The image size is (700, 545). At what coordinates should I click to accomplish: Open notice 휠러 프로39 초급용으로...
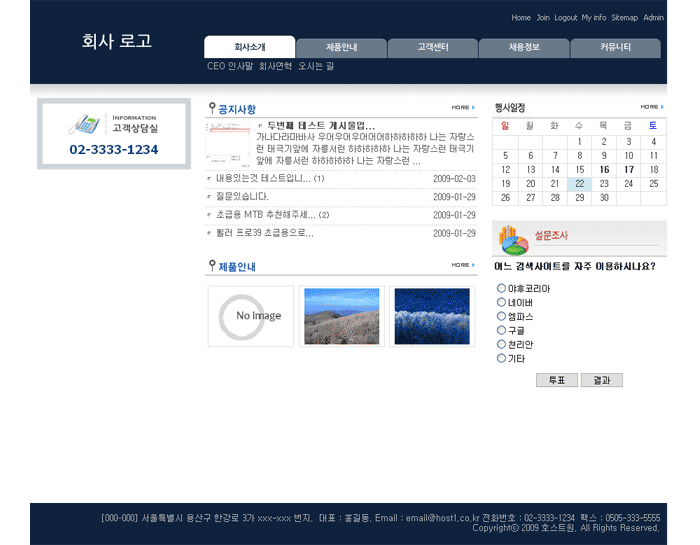tap(265, 233)
